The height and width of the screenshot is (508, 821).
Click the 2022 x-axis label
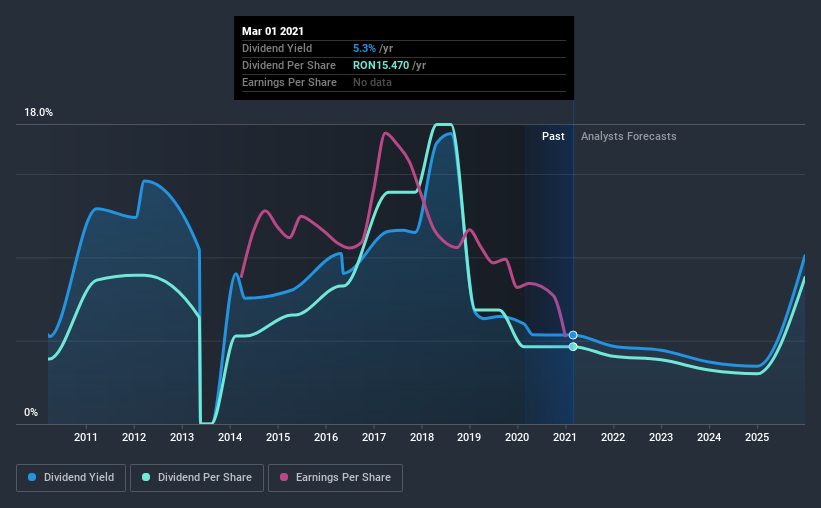click(x=613, y=437)
